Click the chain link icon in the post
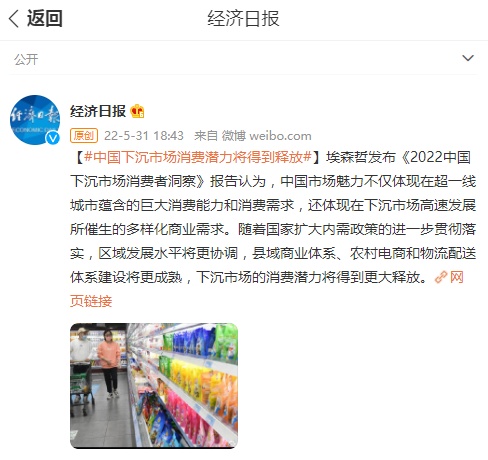The image size is (488, 460). (x=441, y=277)
